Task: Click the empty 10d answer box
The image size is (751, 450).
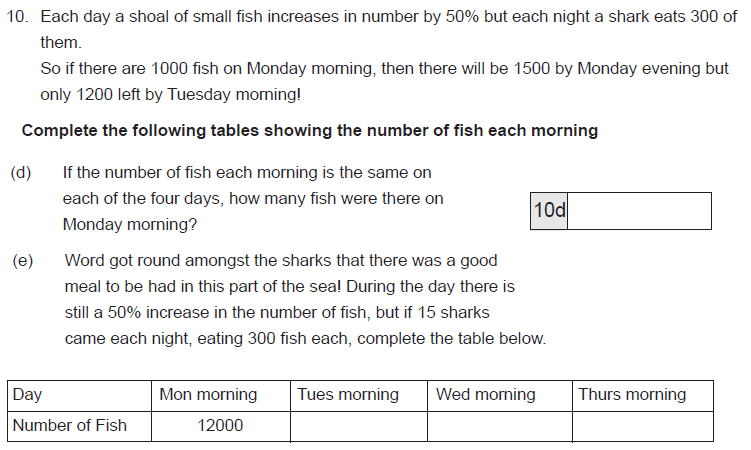Action: pos(639,211)
